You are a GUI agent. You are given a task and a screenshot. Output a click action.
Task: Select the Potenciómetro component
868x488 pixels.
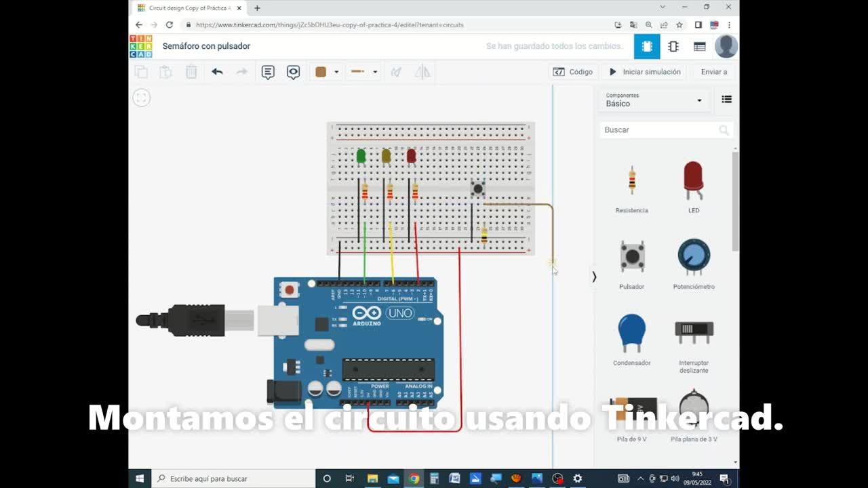[694, 264]
